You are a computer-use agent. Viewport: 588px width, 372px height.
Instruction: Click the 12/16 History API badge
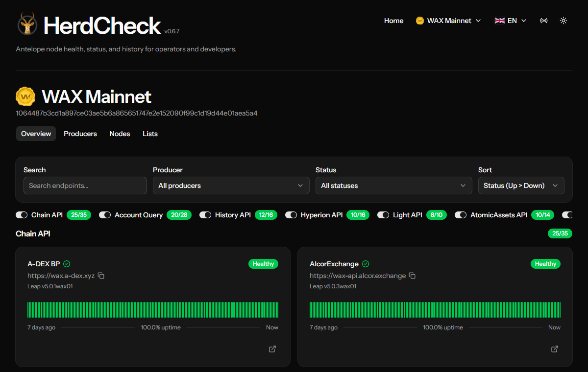(x=266, y=215)
